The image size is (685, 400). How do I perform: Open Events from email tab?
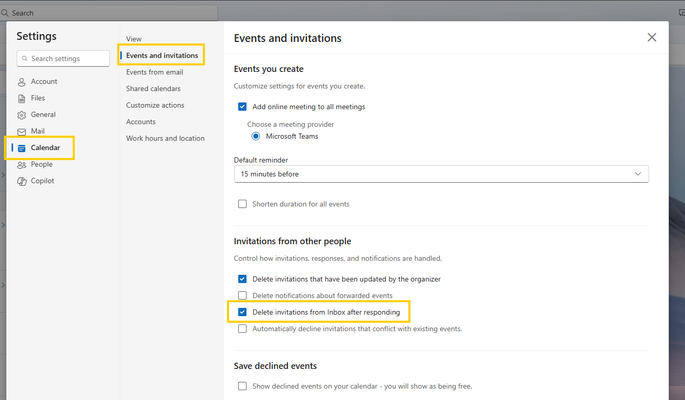[x=155, y=72]
